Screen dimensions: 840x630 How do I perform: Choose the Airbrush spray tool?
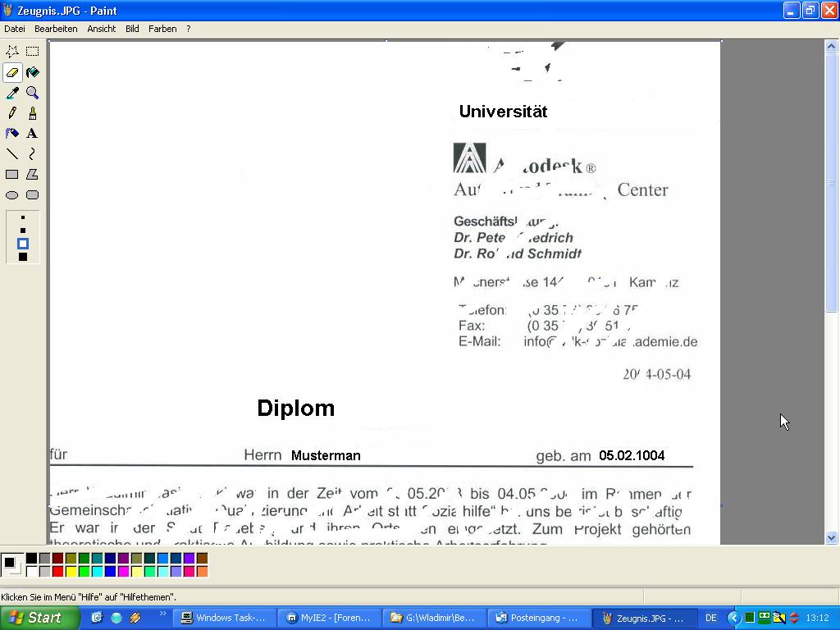12,134
